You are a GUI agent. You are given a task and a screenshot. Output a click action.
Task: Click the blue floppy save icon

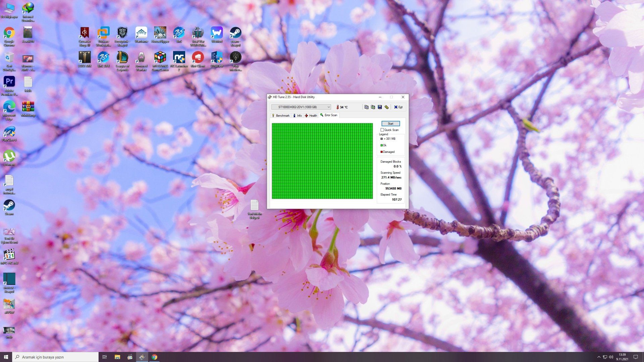pos(380,107)
